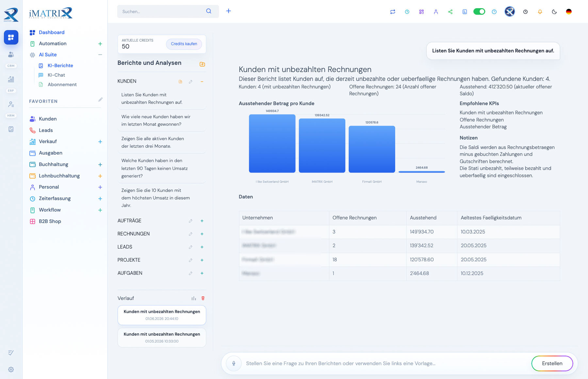Open history entry dated 01.06.2026 20:44:10
This screenshot has width=588, height=379.
[x=162, y=315]
